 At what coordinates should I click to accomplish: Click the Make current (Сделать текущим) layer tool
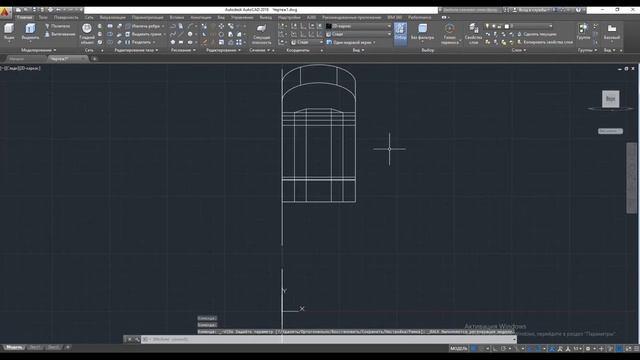pyautogui.click(x=536, y=34)
